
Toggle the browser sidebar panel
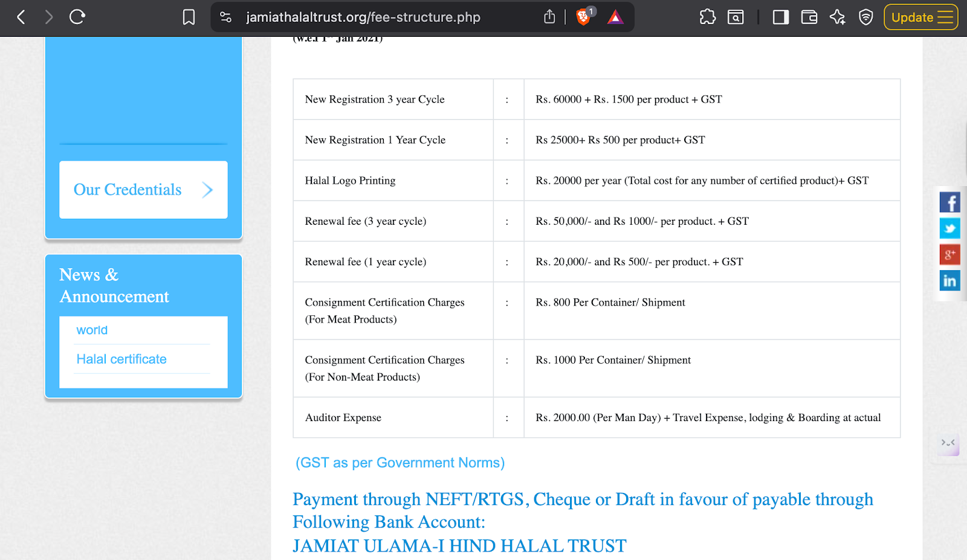point(780,17)
